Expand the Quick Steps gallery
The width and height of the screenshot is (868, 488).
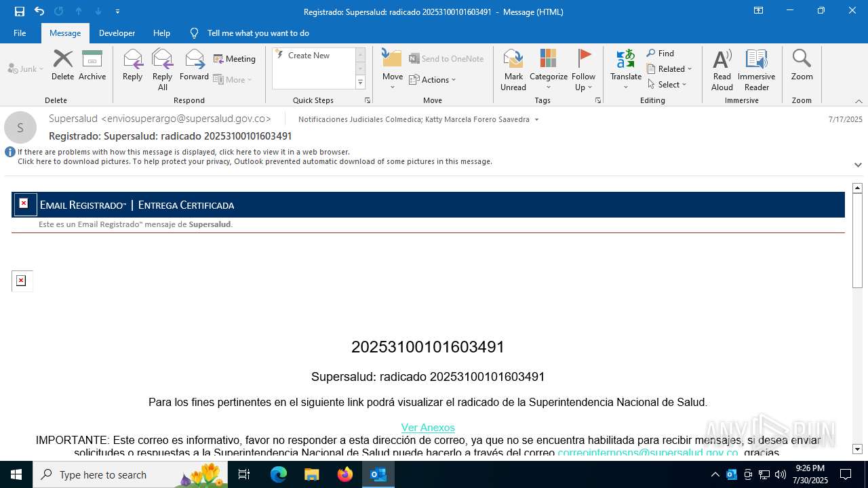point(360,83)
